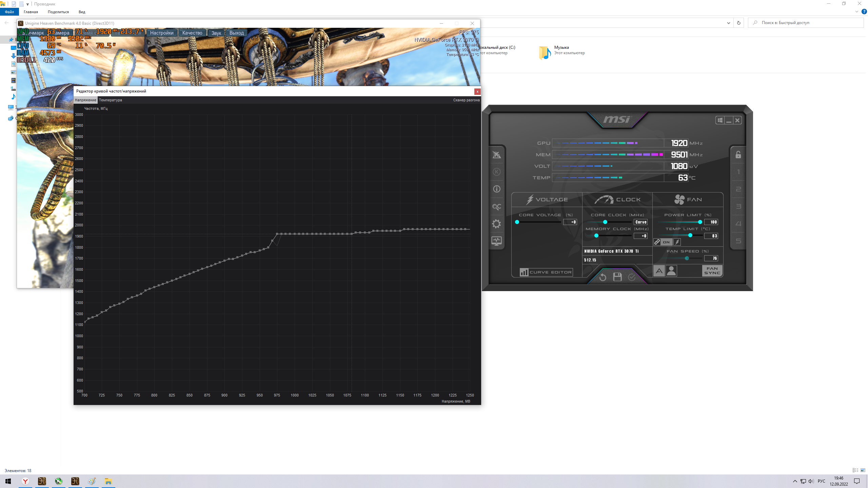
Task: Show hidden system tray icons
Action: click(x=795, y=481)
